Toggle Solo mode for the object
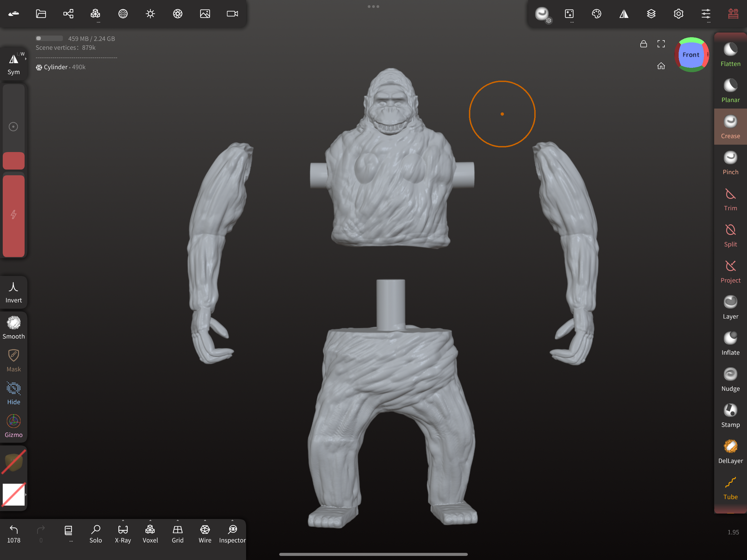The width and height of the screenshot is (747, 560). (x=96, y=534)
